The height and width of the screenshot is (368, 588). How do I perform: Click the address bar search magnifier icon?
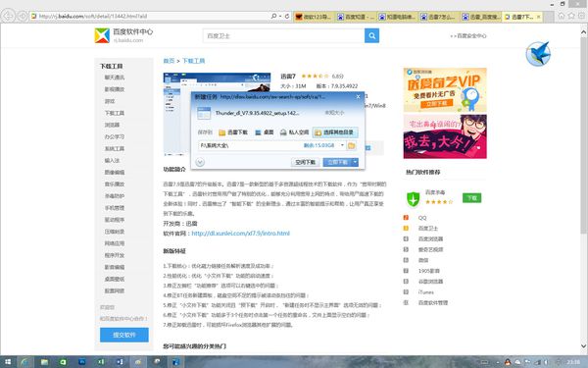(274, 16)
